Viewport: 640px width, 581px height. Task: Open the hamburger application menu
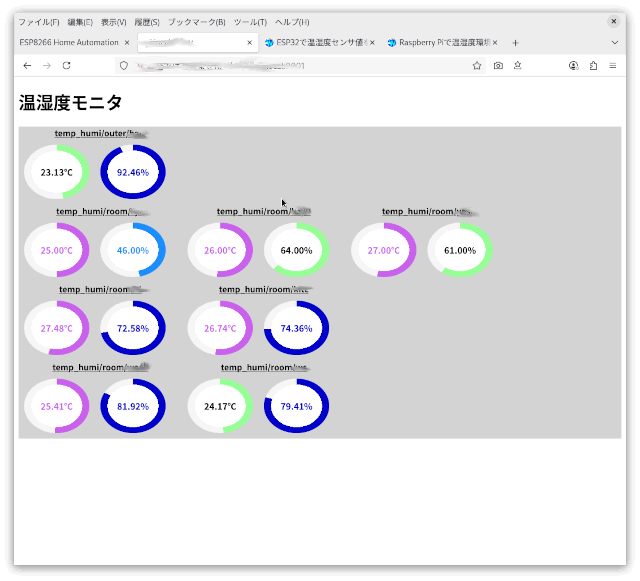613,65
